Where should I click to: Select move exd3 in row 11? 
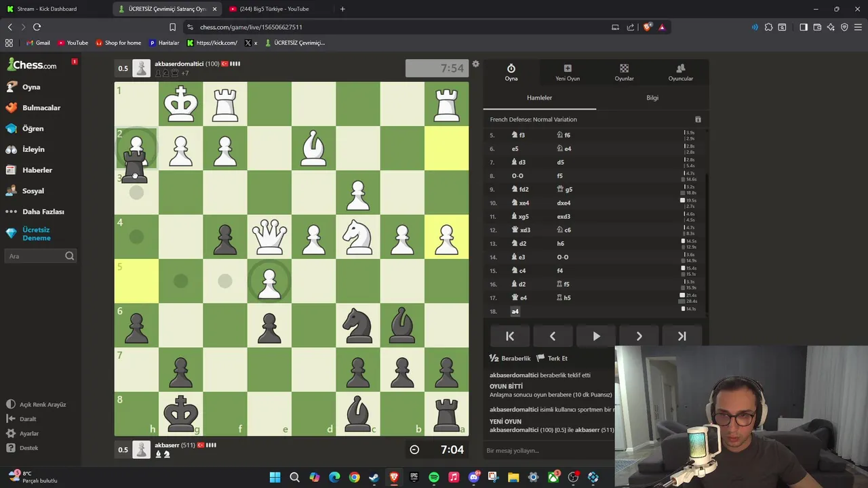click(x=564, y=216)
